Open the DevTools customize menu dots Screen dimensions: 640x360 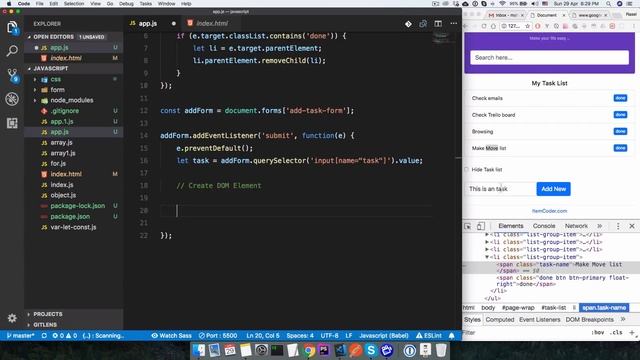(618, 226)
